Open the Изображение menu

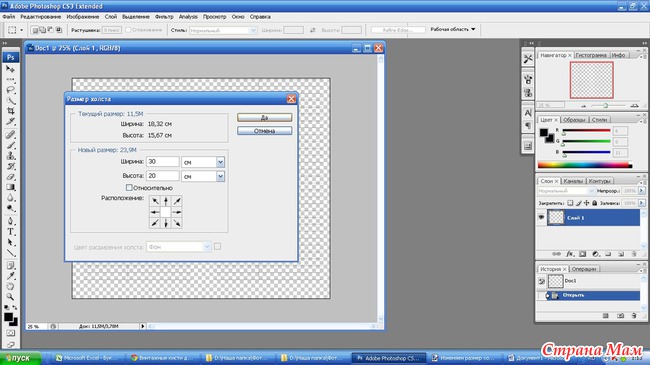pyautogui.click(x=82, y=17)
